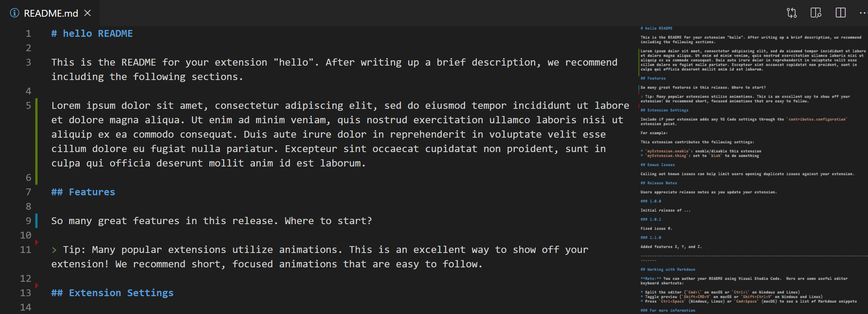Close the README.md tab
Viewport: 868px width, 314px height.
pos(88,13)
